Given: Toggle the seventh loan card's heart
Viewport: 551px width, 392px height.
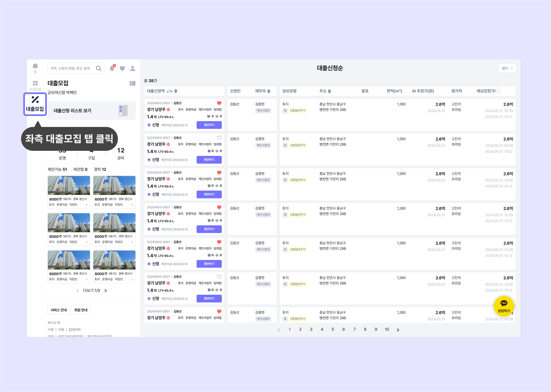Looking at the screenshot, I should (219, 311).
